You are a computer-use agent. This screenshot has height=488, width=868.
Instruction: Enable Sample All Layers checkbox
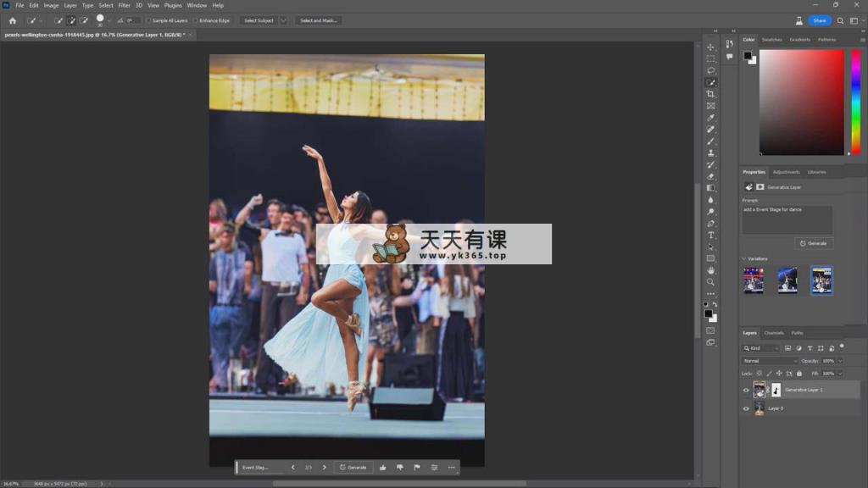[x=148, y=20]
